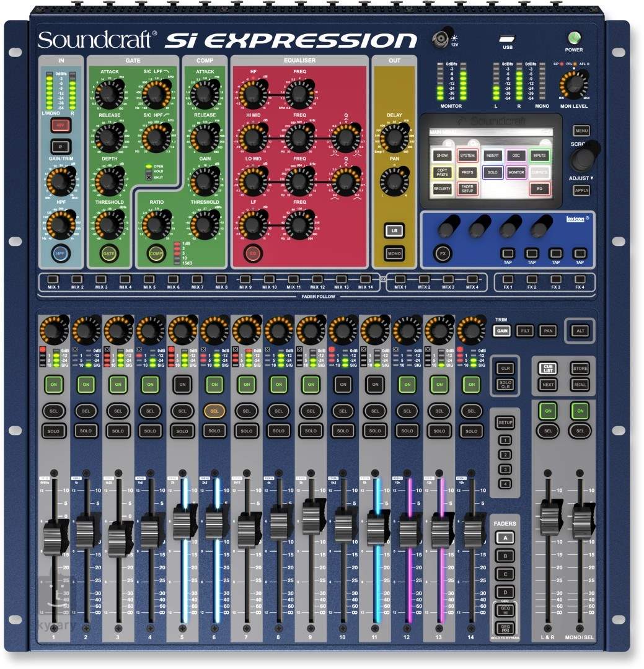Toggle the ON button for channel 5
Screen dimensions: 644x669
click(x=182, y=385)
